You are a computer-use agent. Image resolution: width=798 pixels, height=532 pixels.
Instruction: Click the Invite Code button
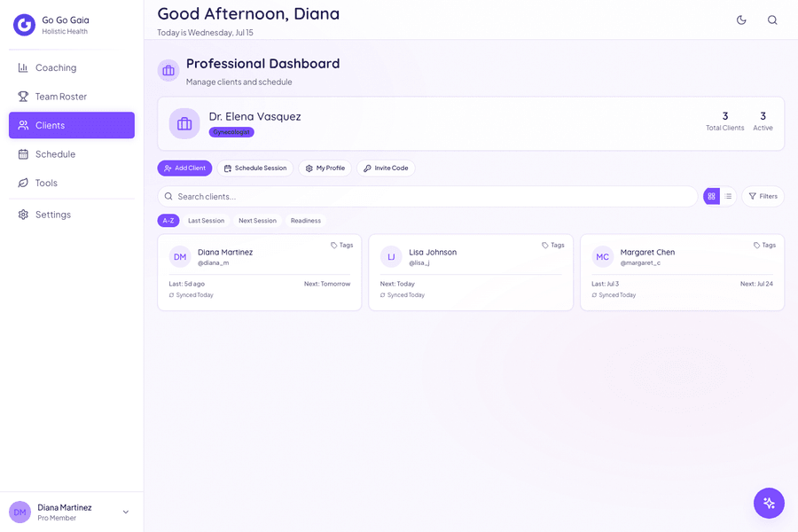tap(386, 168)
